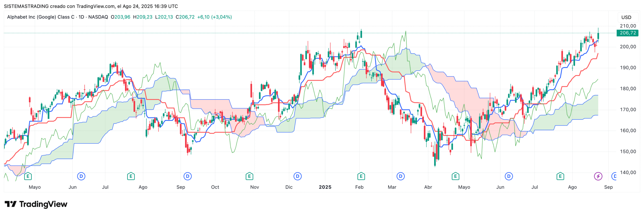644x216 pixels.
Task: Click the bold 2025 year label
Action: (x=325, y=187)
